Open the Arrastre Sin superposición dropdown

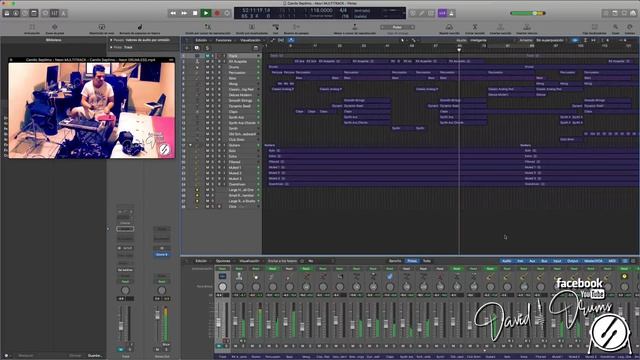click(550, 40)
